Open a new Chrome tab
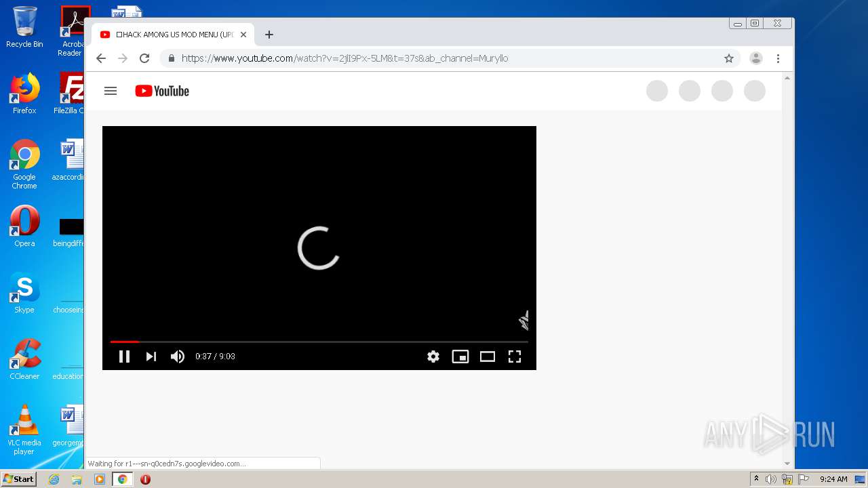The height and width of the screenshot is (488, 868). pos(269,35)
